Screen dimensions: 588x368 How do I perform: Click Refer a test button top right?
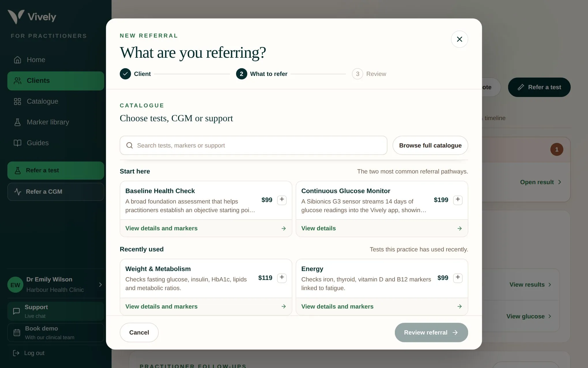pos(539,87)
